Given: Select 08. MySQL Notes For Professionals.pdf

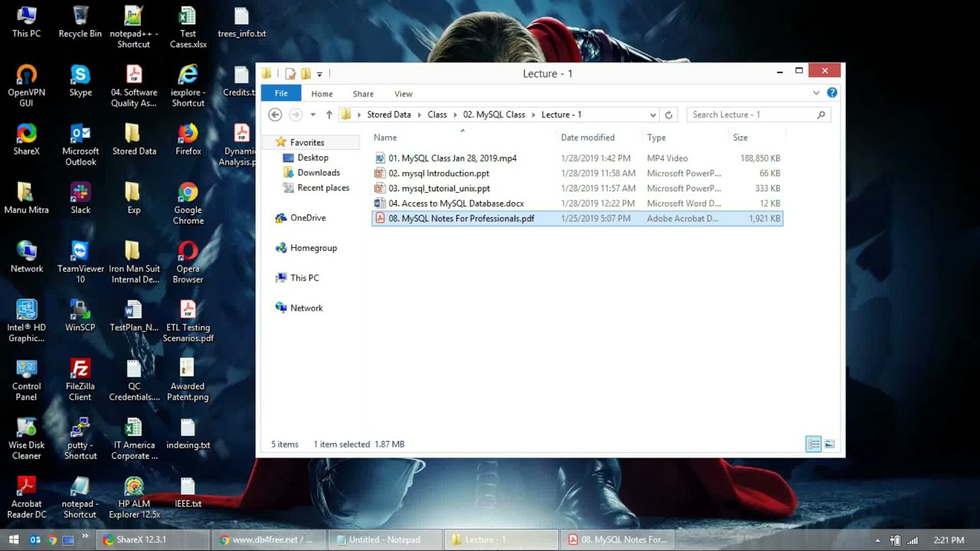Looking at the screenshot, I should pyautogui.click(x=577, y=219).
